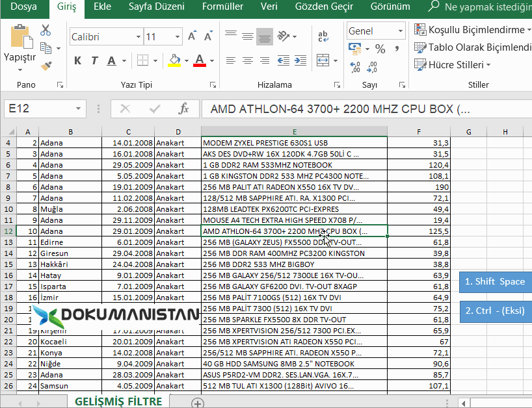Image resolution: width=532 pixels, height=408 pixels.
Task: Apply comma thousands separator style
Action: pos(397,49)
